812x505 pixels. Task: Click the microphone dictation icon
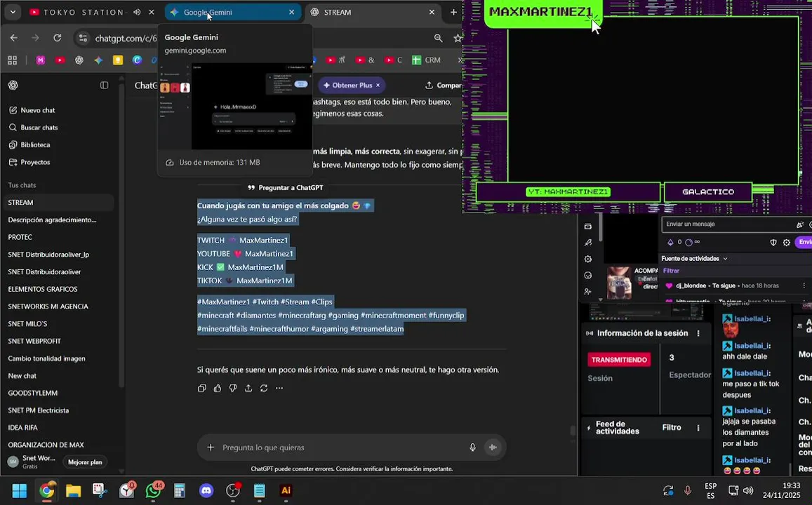tap(472, 447)
